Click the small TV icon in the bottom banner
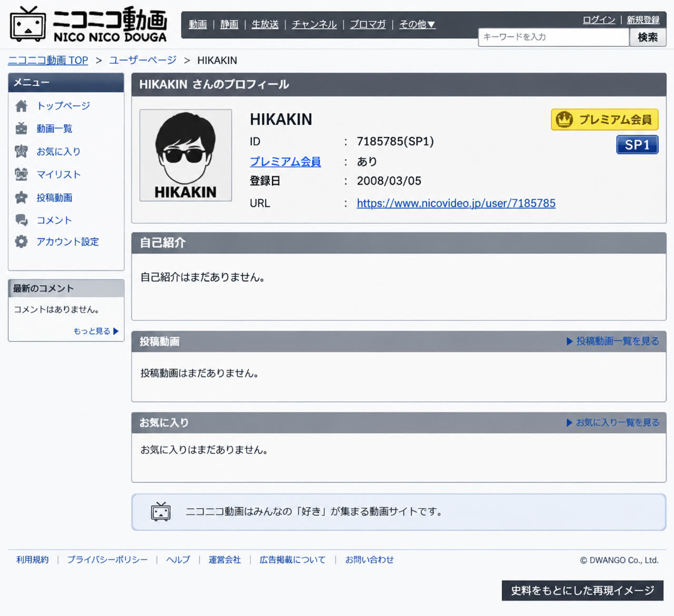 click(161, 511)
